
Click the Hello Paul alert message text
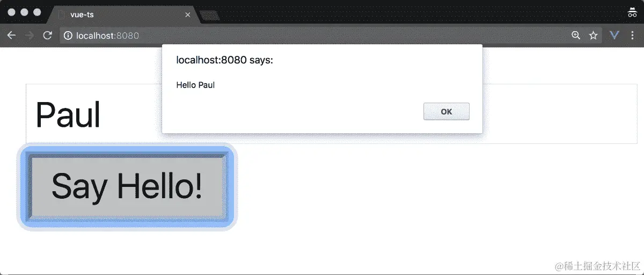(x=195, y=85)
